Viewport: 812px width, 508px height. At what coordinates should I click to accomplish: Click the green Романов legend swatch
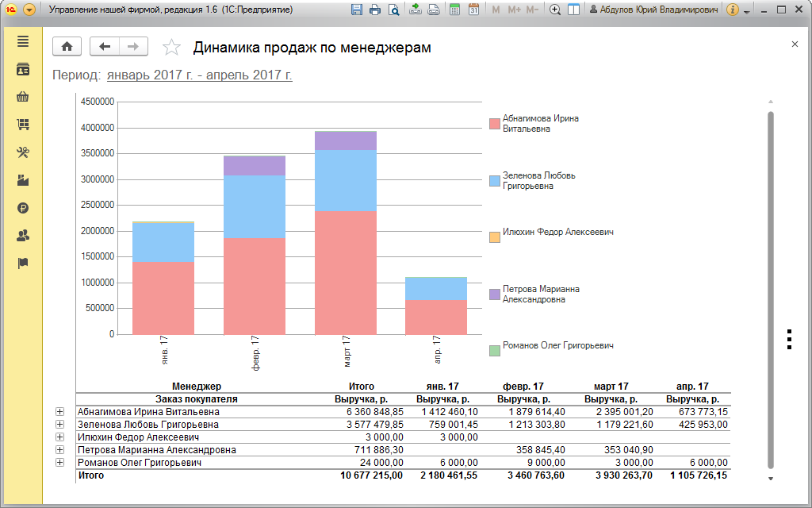[495, 350]
